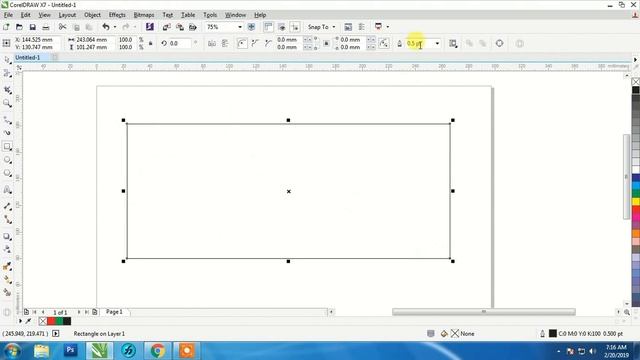
Task: Select the Artistic Media tool
Action: [x=7, y=133]
